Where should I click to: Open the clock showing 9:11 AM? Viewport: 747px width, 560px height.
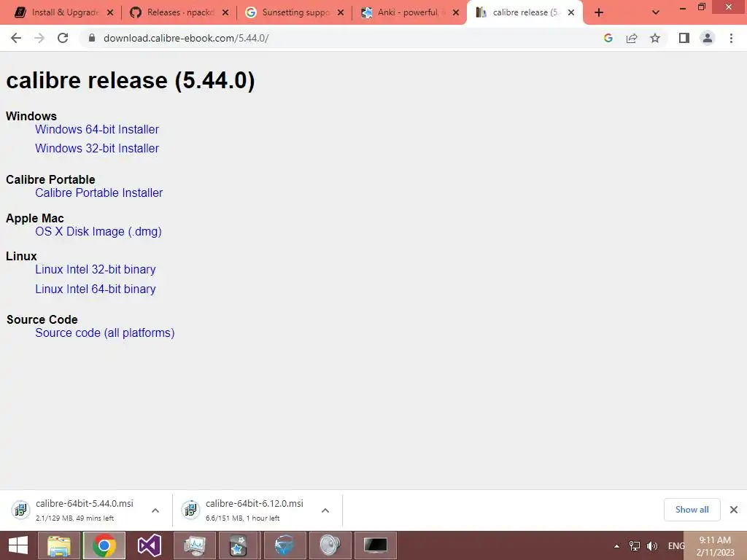click(x=715, y=546)
